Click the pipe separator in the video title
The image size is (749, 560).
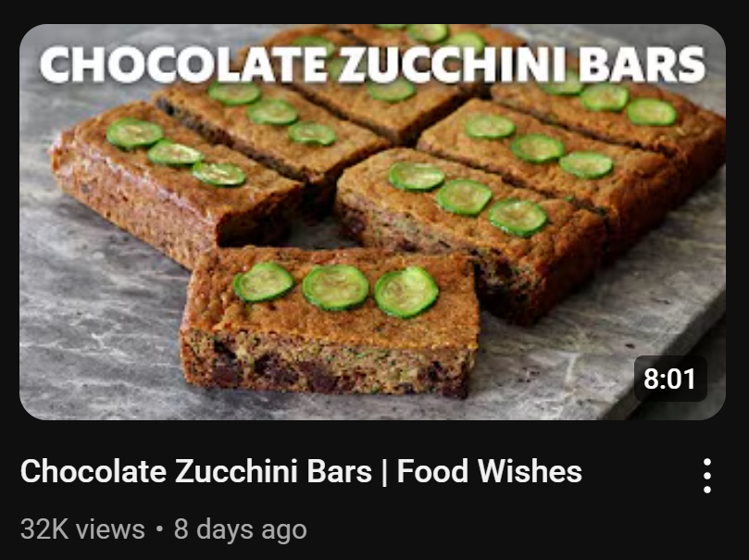[384, 472]
